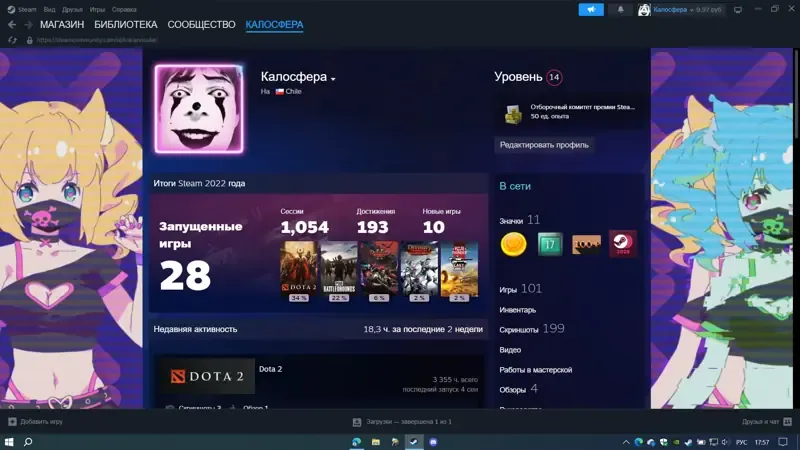
Task: Reload the page with the refresh icon
Action: click(x=12, y=40)
